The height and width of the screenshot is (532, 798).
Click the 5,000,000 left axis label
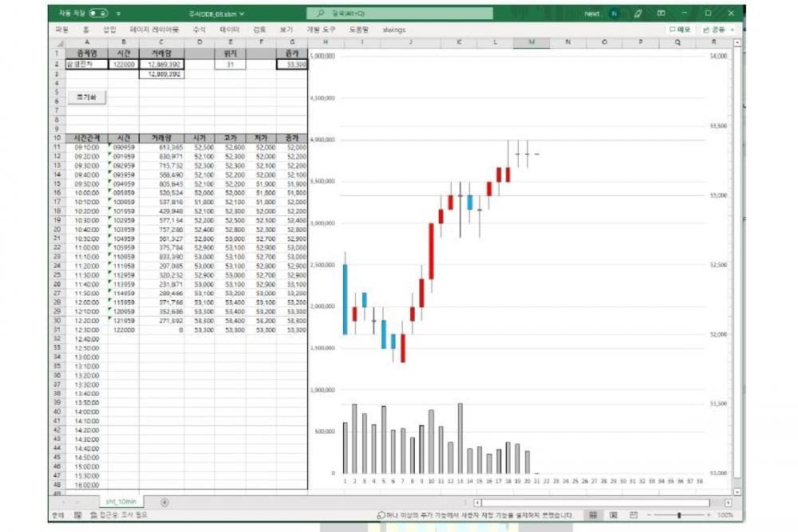click(322, 56)
